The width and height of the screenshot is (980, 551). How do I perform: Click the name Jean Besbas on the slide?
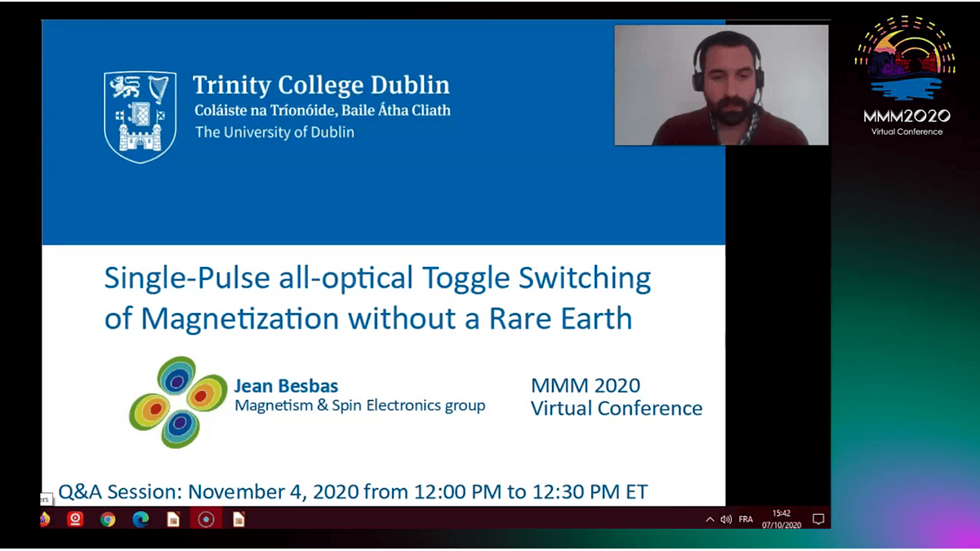click(x=286, y=385)
